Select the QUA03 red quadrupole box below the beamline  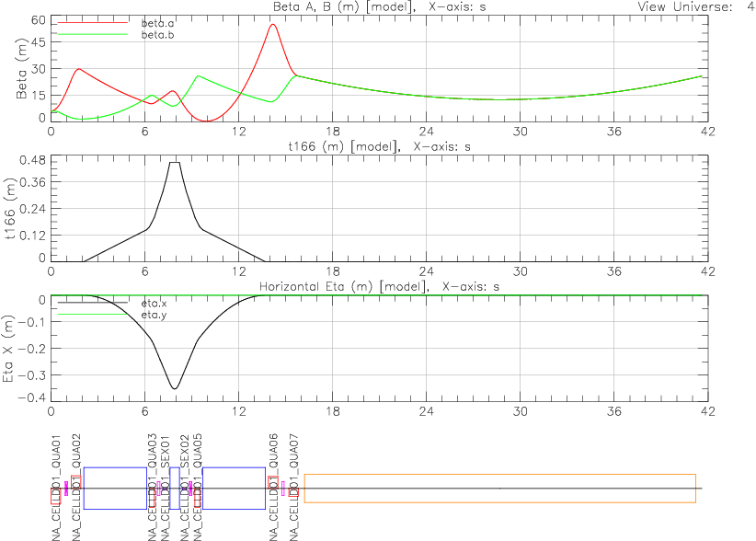point(153,498)
